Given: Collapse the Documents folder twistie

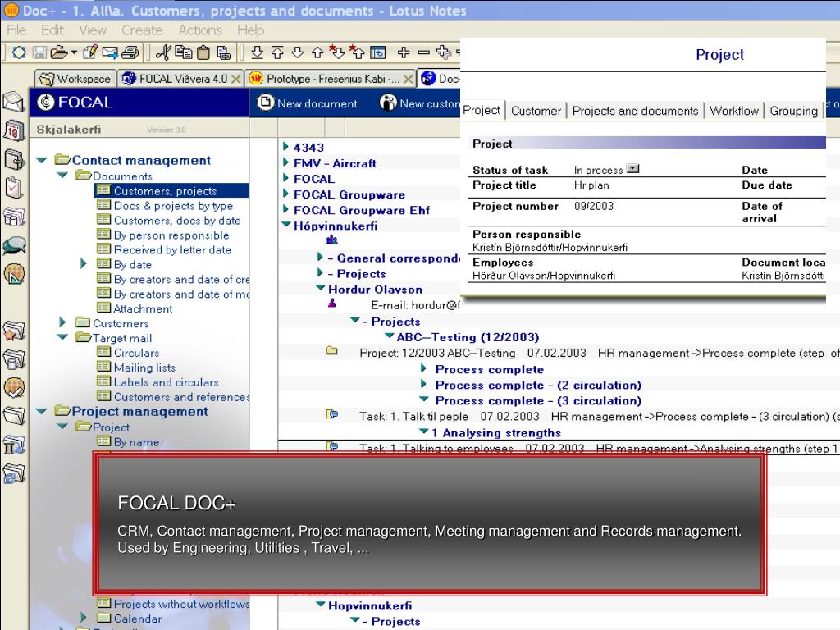Looking at the screenshot, I should click(x=62, y=176).
